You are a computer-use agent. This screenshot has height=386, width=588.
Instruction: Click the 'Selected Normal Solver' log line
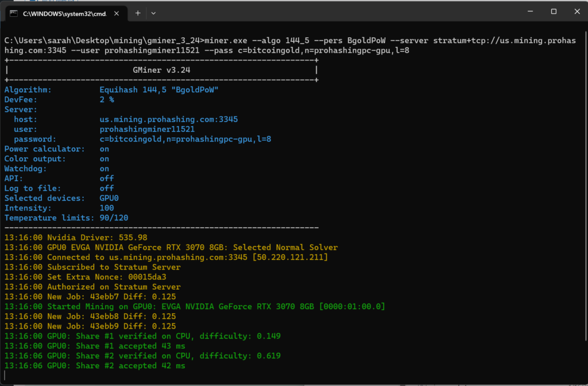point(171,247)
